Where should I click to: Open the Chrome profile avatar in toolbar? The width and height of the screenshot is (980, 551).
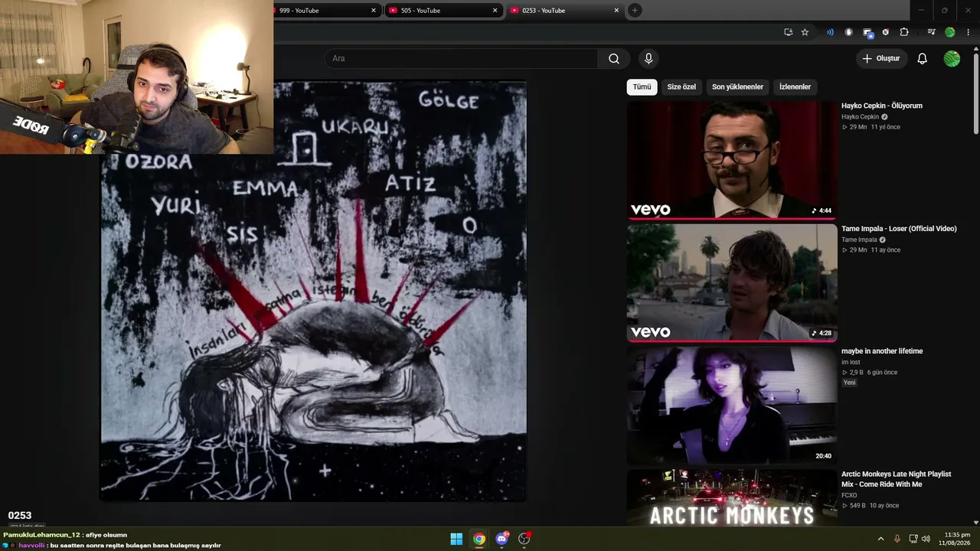(x=950, y=32)
